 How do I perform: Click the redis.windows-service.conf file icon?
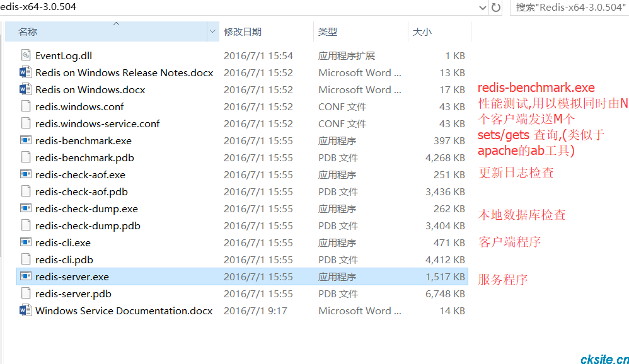[x=26, y=123]
